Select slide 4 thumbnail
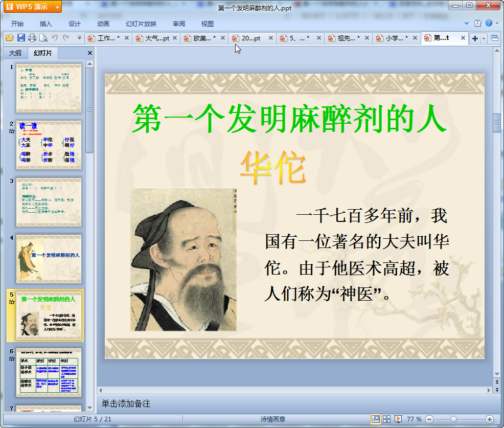The image size is (504, 428). [x=49, y=259]
